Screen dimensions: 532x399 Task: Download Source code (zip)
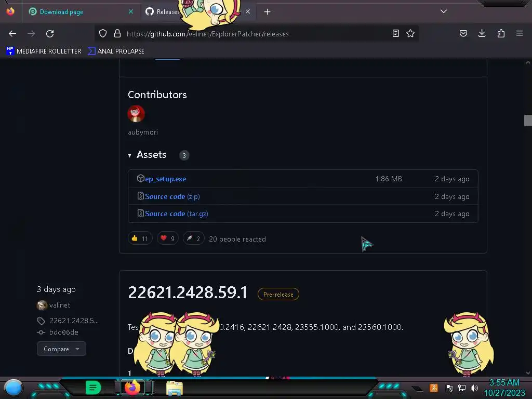(x=172, y=196)
